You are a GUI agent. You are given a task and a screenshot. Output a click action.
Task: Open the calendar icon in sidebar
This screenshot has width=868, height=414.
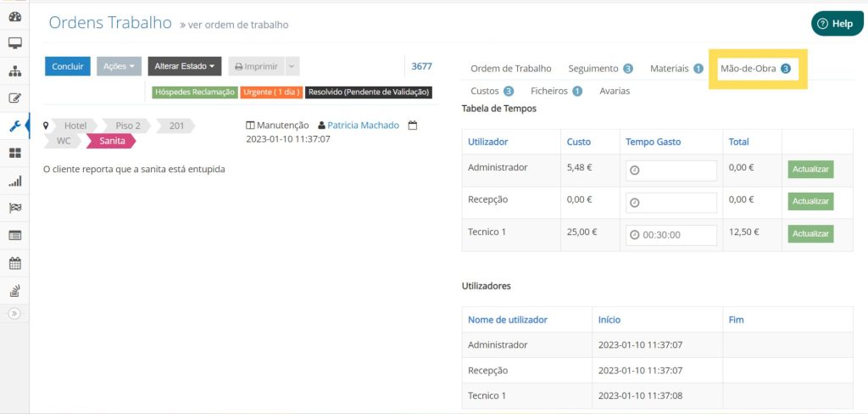click(14, 262)
